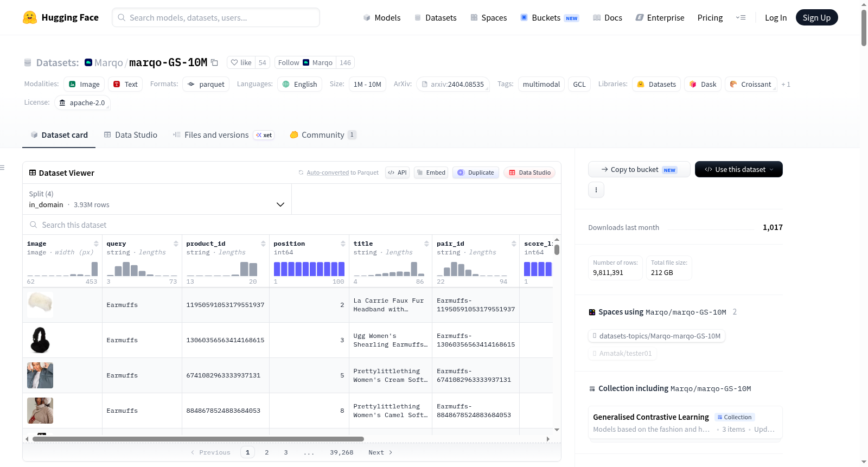Open the Community tab
Viewport: 868px width, 467px height.
(323, 135)
